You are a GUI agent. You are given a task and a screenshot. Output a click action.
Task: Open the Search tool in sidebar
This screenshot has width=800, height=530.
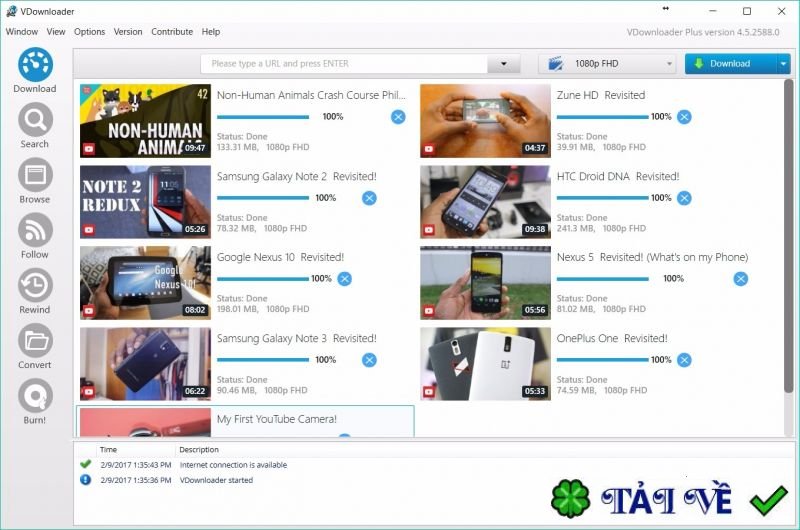(34, 122)
